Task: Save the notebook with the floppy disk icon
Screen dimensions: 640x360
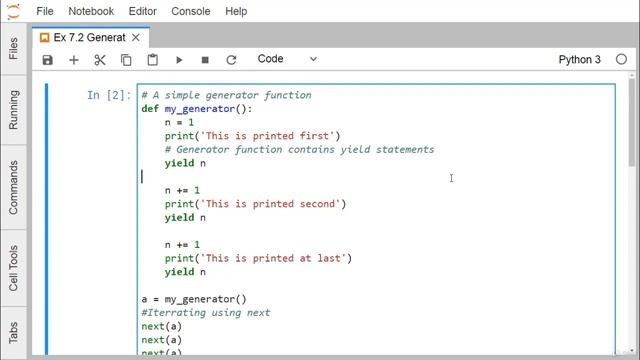Action: coord(48,60)
